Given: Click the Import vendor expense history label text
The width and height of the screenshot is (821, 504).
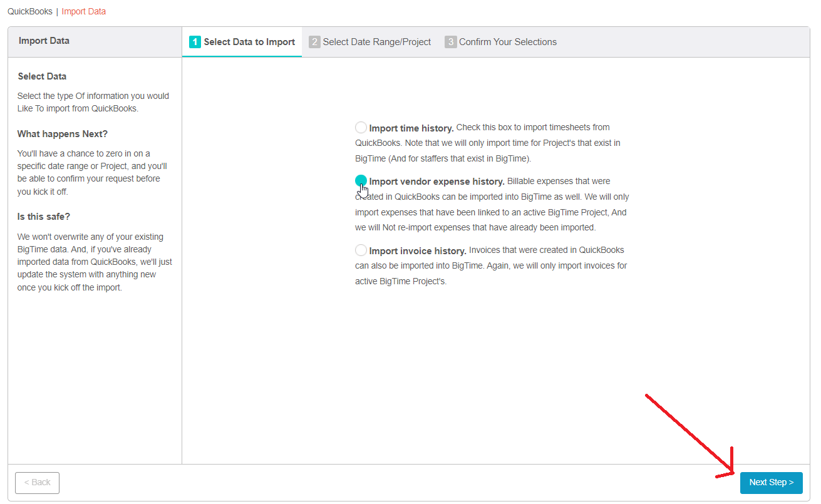Looking at the screenshot, I should coord(437,182).
